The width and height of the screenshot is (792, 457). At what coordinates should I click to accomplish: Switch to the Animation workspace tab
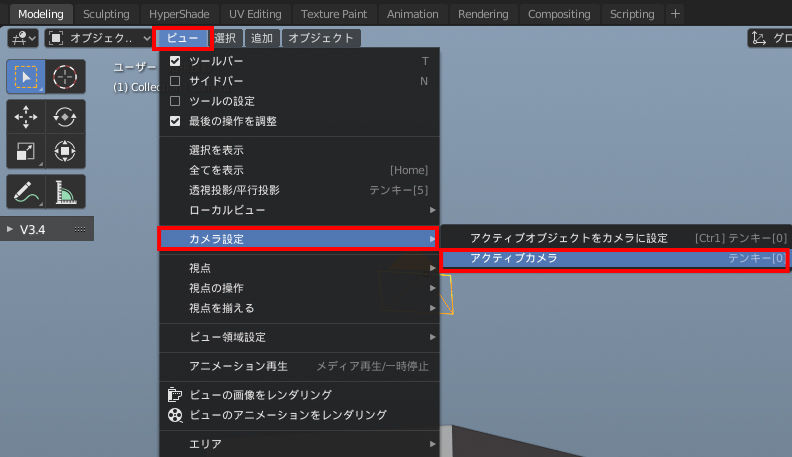(413, 14)
